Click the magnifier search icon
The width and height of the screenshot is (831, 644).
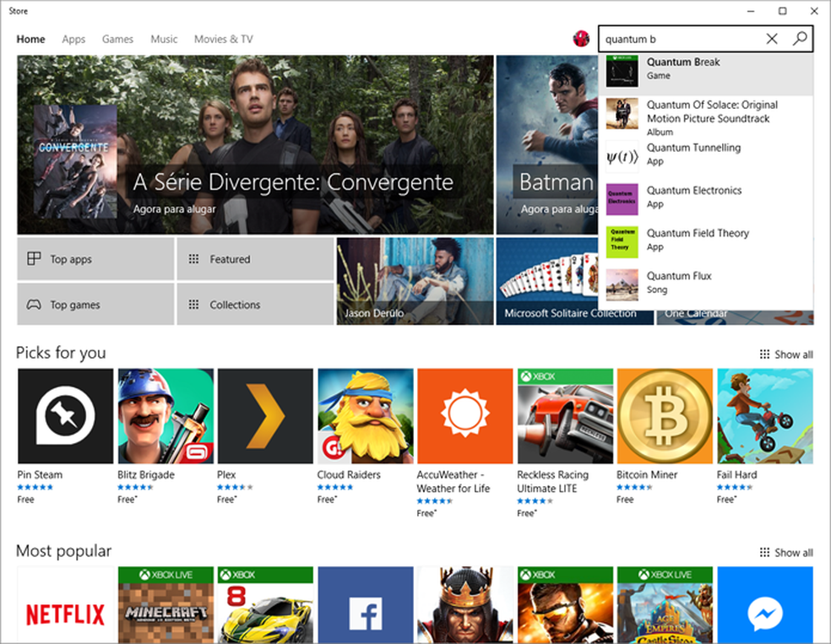[x=800, y=39]
